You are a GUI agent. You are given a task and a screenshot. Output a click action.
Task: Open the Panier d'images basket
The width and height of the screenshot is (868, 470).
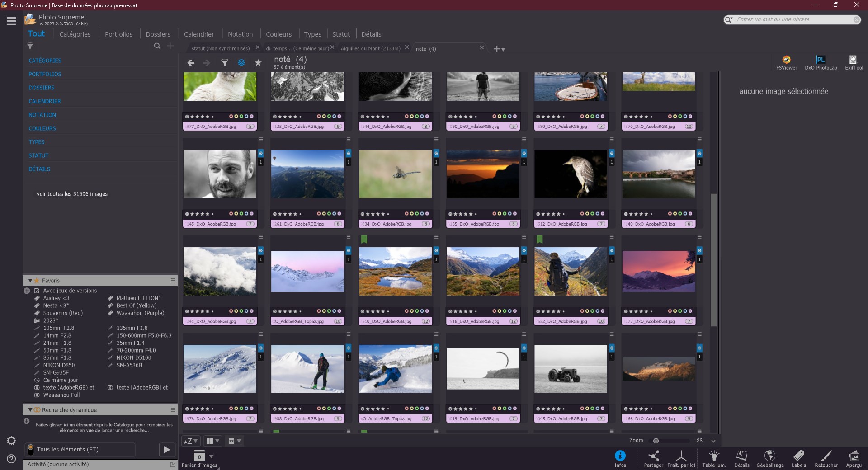coord(199,459)
